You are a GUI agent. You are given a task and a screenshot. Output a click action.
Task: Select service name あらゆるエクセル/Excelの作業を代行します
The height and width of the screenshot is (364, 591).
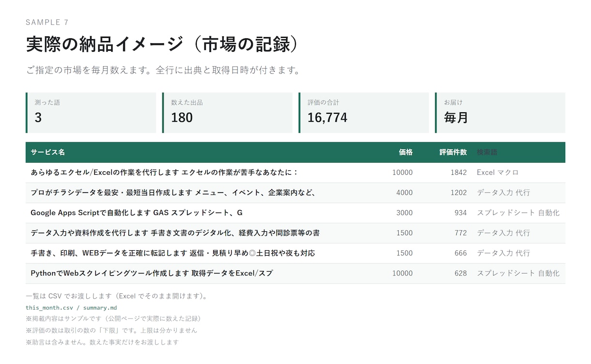164,172
